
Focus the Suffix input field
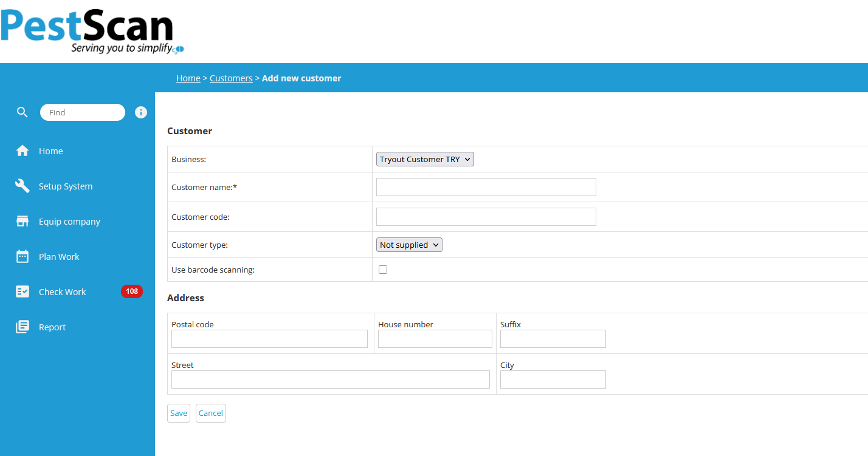click(x=553, y=339)
